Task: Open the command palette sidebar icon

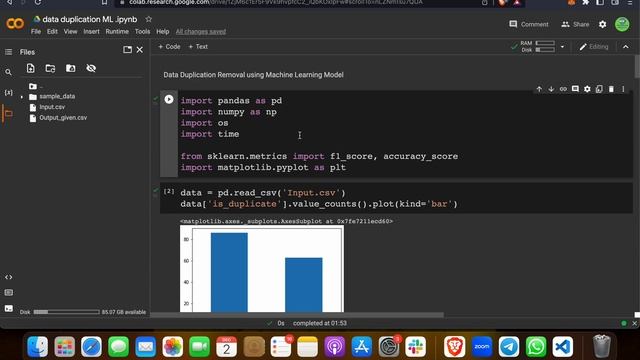Action: coord(8,293)
